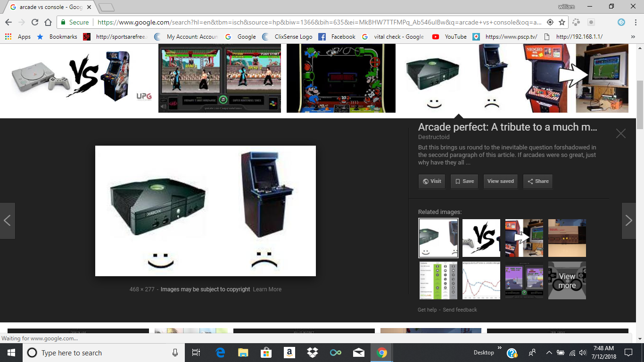This screenshot has width=644, height=362.
Task: Click the Chrome taskbar icon
Action: point(382,353)
